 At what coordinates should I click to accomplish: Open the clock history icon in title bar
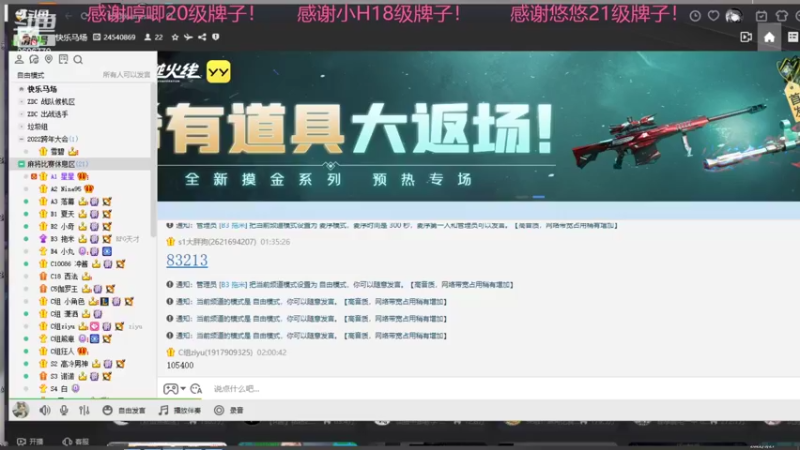point(695,16)
